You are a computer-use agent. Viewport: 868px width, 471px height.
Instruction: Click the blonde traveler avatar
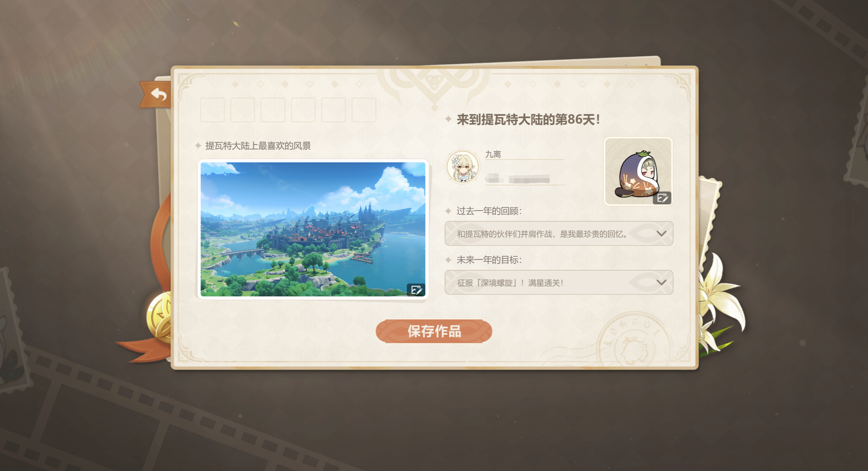462,167
